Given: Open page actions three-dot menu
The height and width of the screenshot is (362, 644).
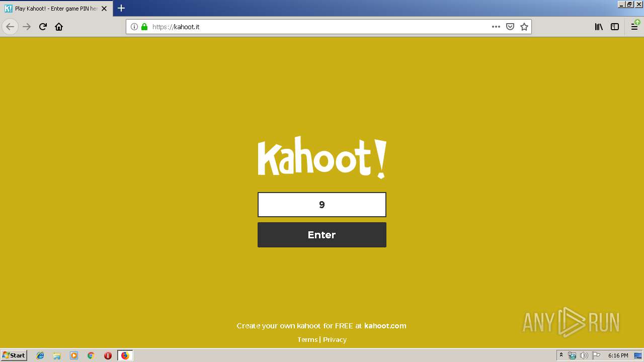Looking at the screenshot, I should pyautogui.click(x=496, y=27).
